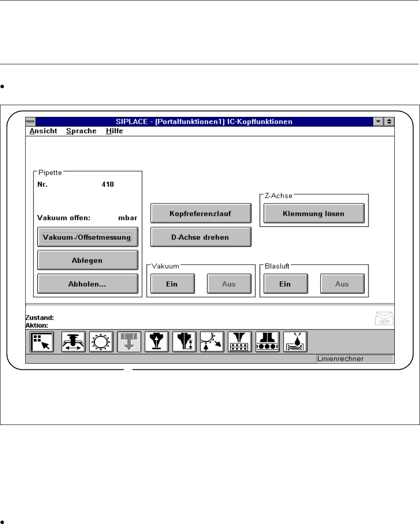Turn Vakuum on with Ein button
The height and width of the screenshot is (524, 420).
point(172,284)
